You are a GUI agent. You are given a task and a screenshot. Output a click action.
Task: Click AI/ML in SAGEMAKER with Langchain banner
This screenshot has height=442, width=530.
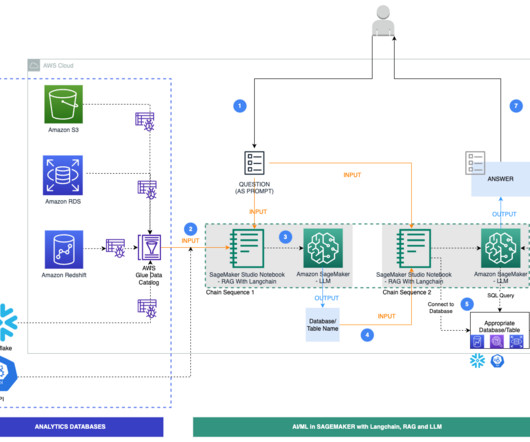click(x=361, y=427)
